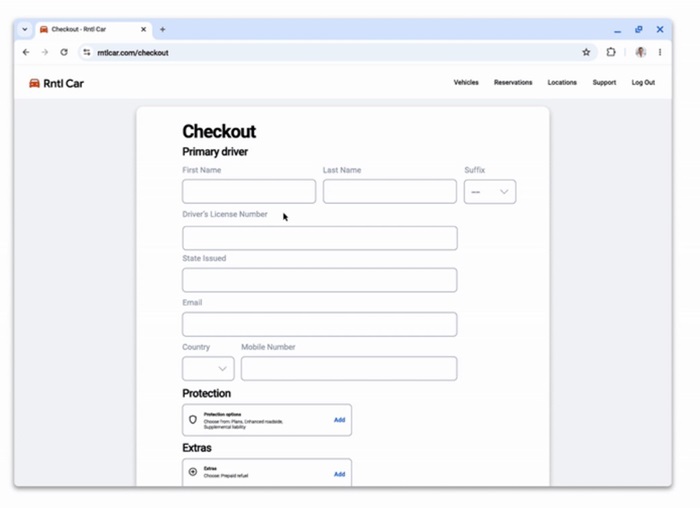Click the Rntl Car logo
The width and height of the screenshot is (700, 508).
tap(56, 83)
